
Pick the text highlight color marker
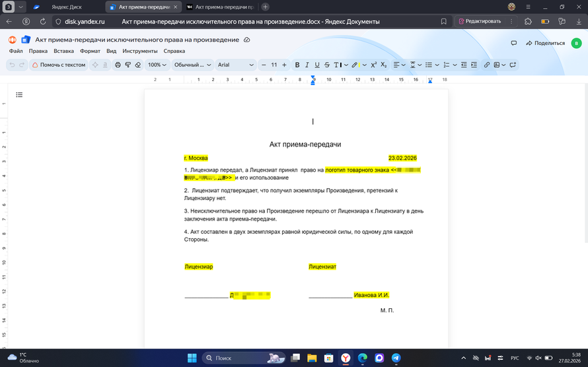(355, 65)
